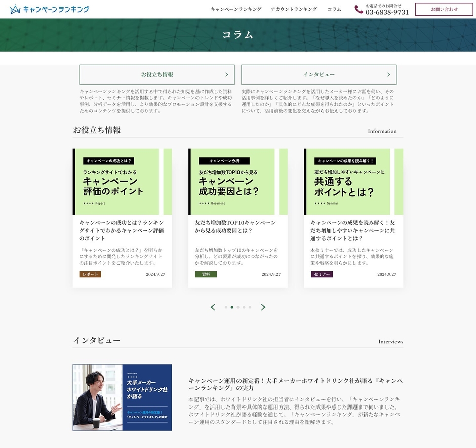Select the last carousel pagination dot

[250, 307]
